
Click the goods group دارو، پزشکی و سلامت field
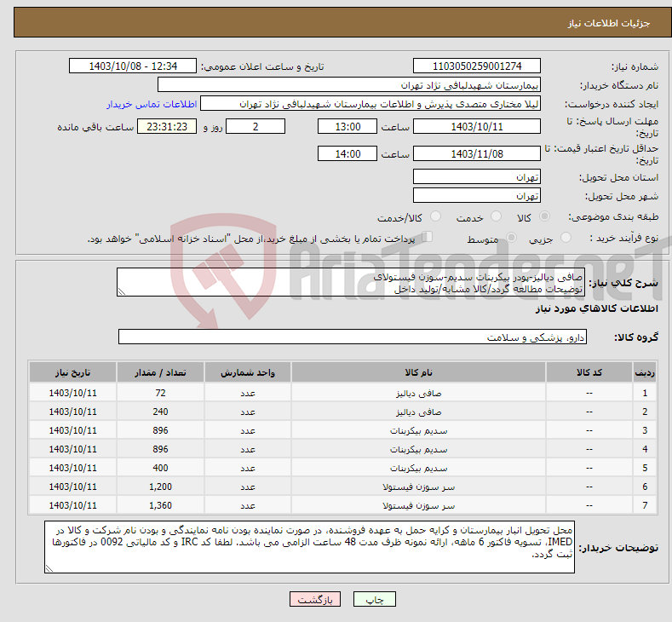pos(353,337)
